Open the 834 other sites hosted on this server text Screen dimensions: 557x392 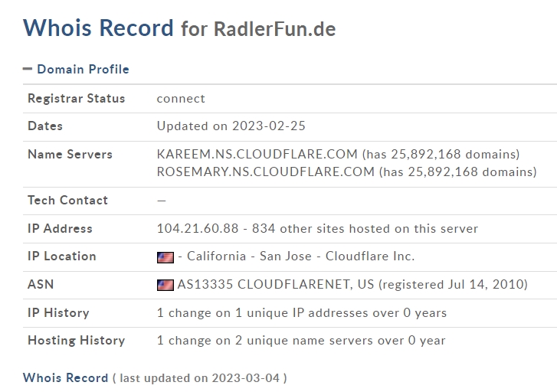[378, 229]
